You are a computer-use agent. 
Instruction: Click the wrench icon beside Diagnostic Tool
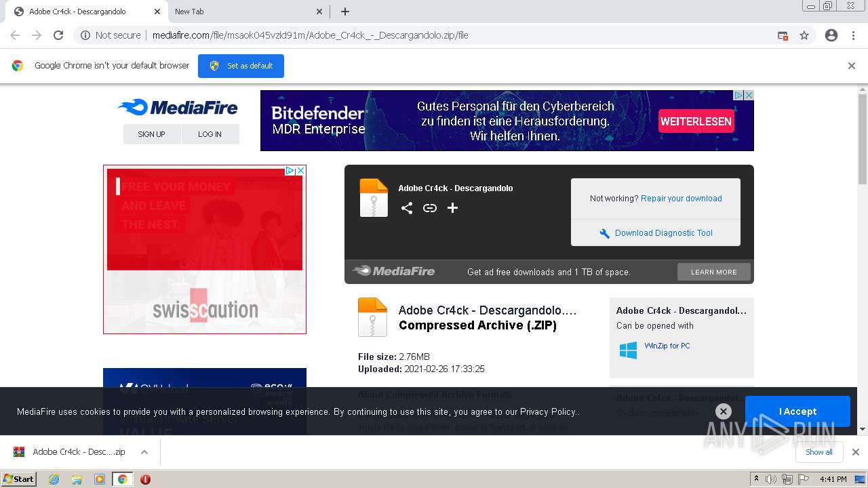point(605,234)
